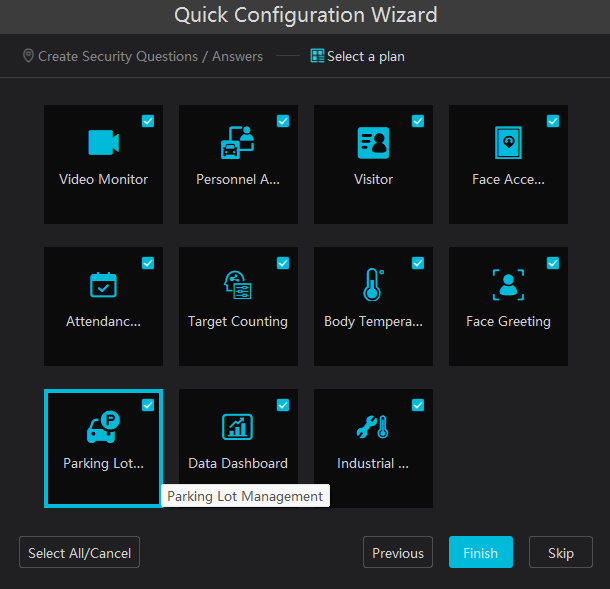610x589 pixels.
Task: Click the Select All/Cancel button
Action: [80, 553]
